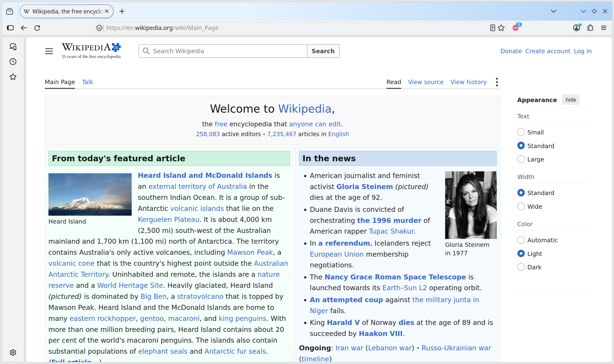Viewport: 614px width, 364px height.
Task: Open the browser application hamburger menu
Action: coord(604,28)
